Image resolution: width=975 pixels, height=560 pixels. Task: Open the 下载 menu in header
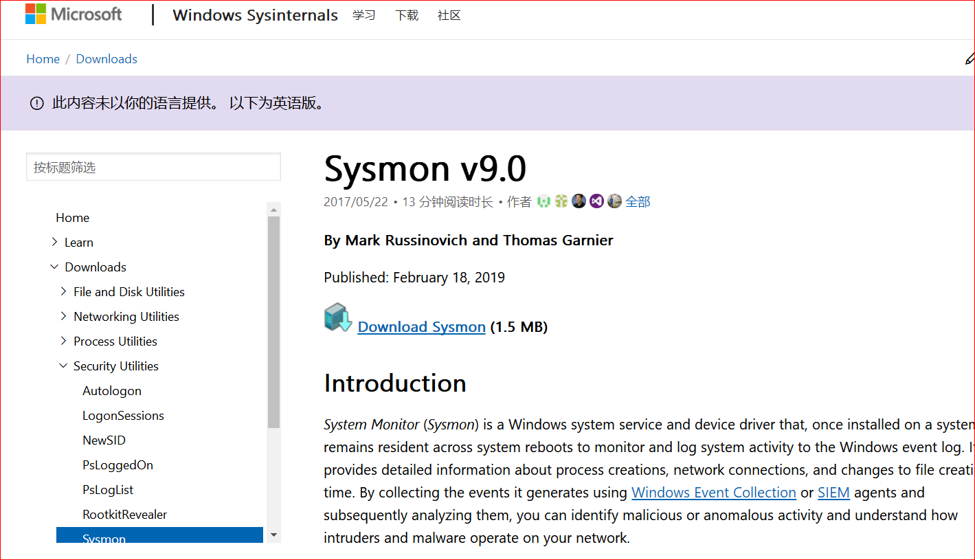407,15
